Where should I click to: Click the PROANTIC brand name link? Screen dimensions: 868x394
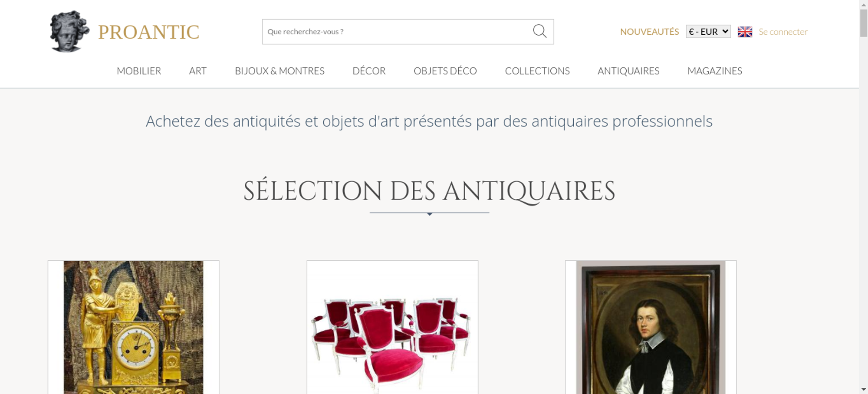pyautogui.click(x=148, y=32)
